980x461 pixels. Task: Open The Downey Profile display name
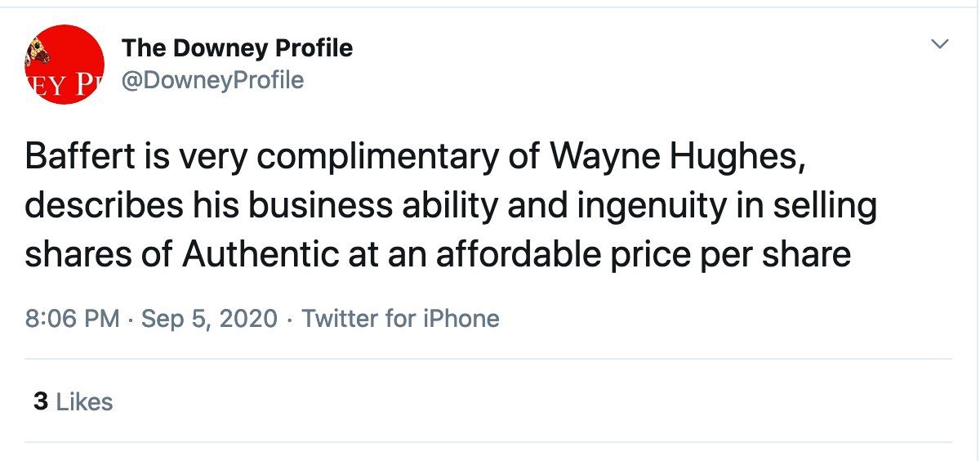coord(237,48)
